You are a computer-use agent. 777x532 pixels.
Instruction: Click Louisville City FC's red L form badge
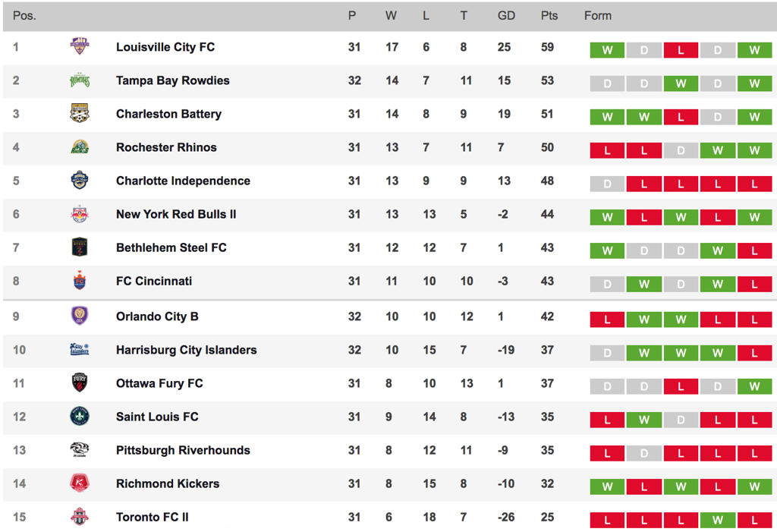[x=681, y=50]
